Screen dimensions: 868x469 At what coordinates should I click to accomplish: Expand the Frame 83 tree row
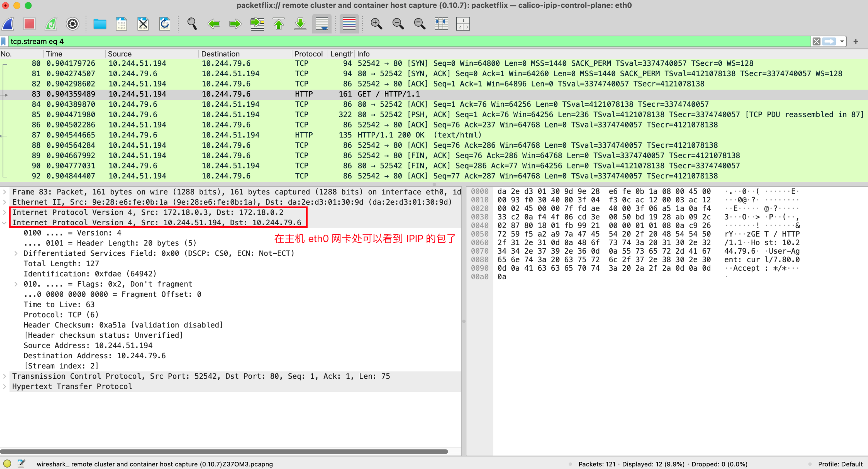(x=4, y=192)
